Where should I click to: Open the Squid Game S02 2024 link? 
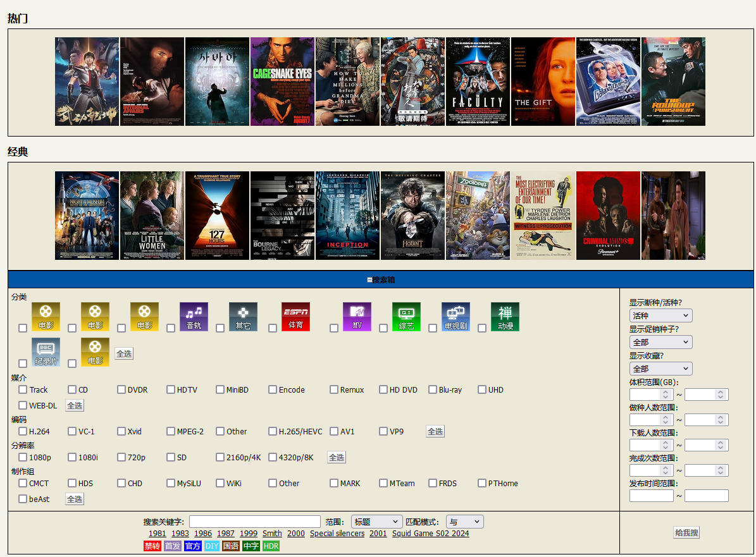click(431, 534)
